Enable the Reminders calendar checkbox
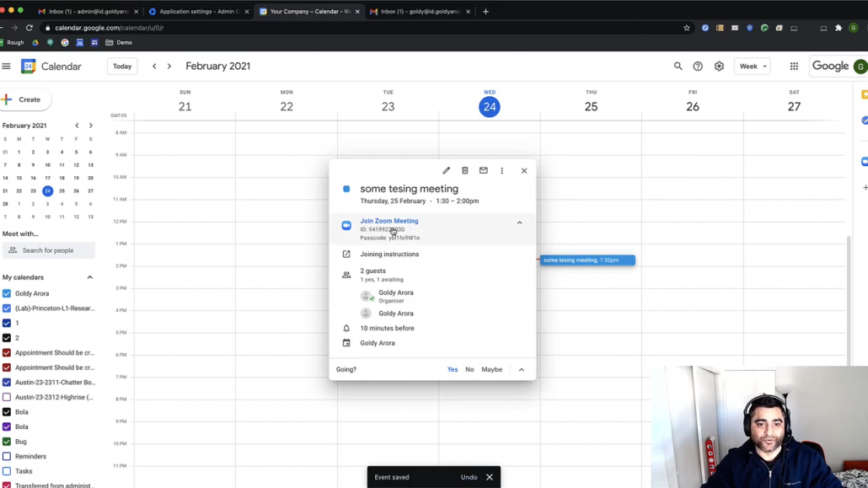This screenshot has height=488, width=868. point(7,457)
